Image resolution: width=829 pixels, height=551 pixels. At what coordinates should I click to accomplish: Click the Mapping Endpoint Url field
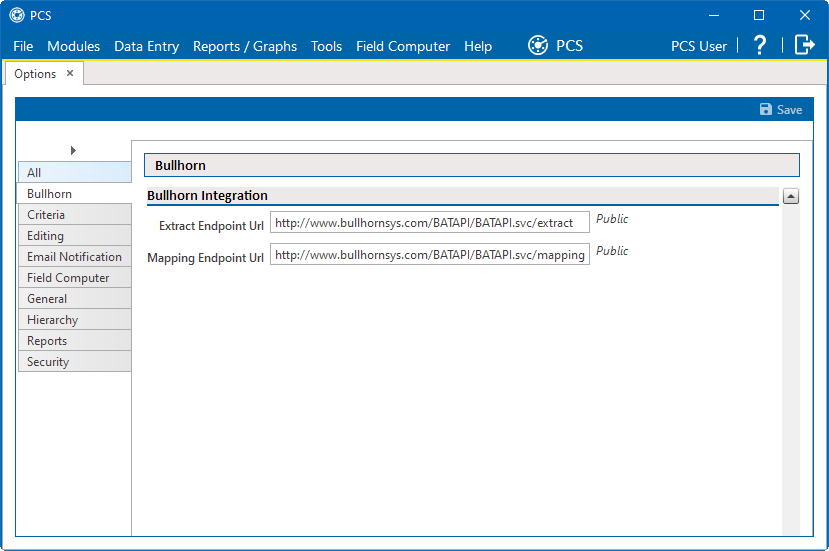[x=430, y=254]
